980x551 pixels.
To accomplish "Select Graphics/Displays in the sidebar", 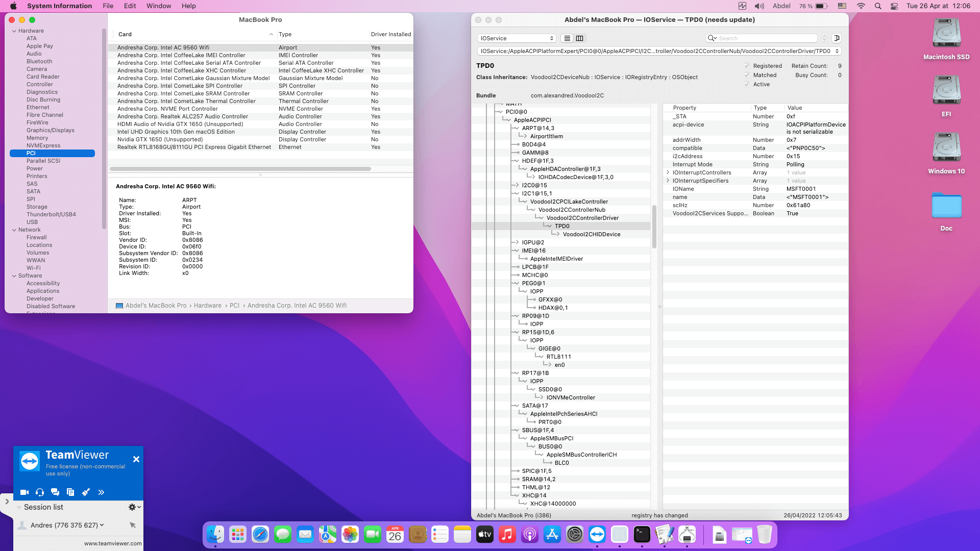I will point(51,130).
